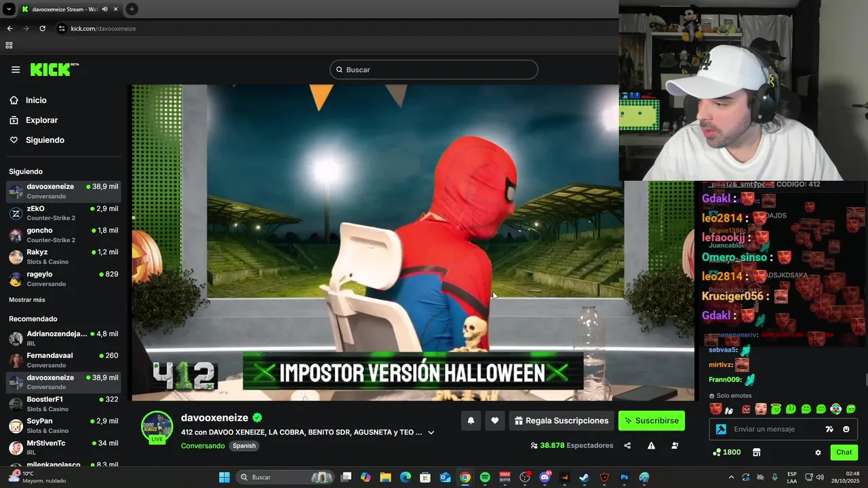The height and width of the screenshot is (488, 868).
Task: Open Spotify from the taskbar
Action: (485, 477)
